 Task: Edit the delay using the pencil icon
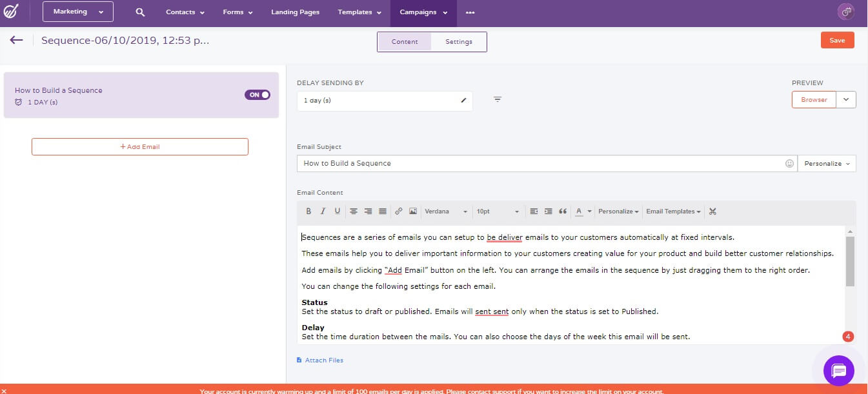(x=463, y=100)
